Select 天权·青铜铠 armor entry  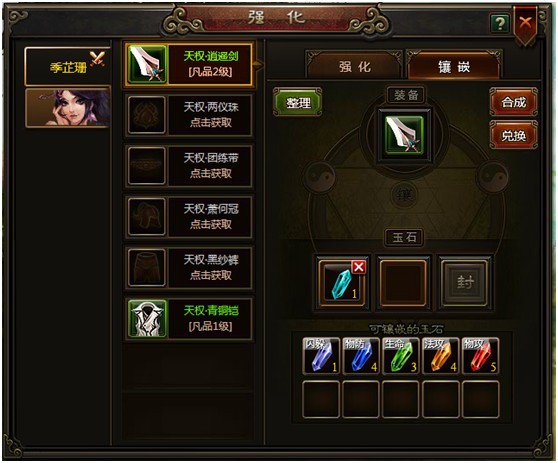coord(189,319)
